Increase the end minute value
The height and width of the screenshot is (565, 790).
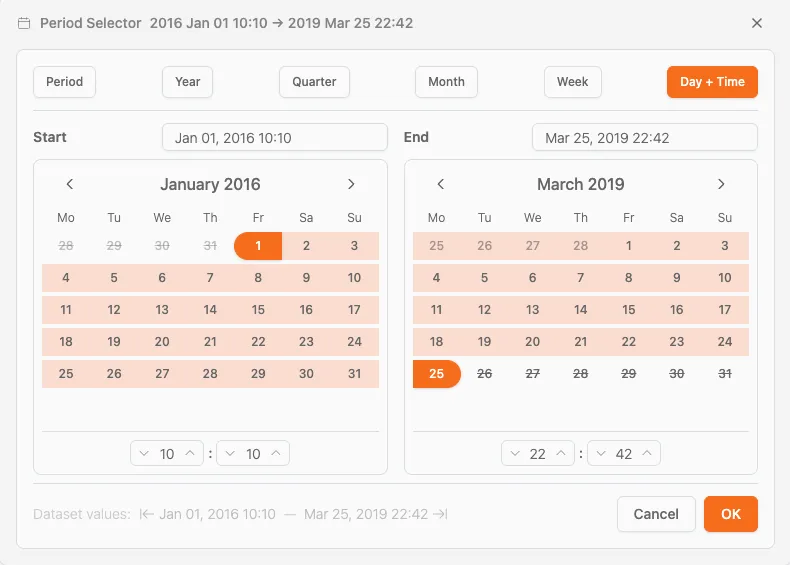tap(648, 454)
